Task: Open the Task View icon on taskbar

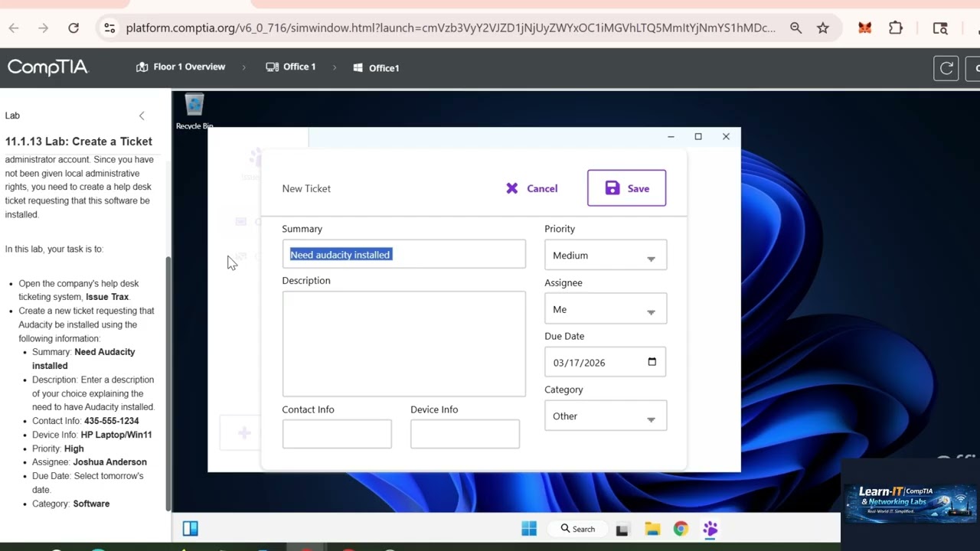Action: click(622, 529)
